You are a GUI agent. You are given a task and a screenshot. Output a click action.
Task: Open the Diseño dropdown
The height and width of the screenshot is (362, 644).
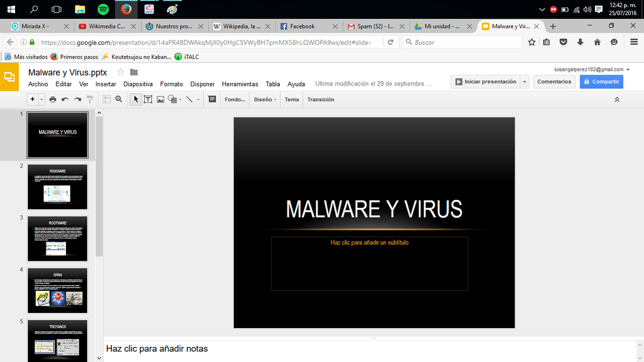coord(265,99)
